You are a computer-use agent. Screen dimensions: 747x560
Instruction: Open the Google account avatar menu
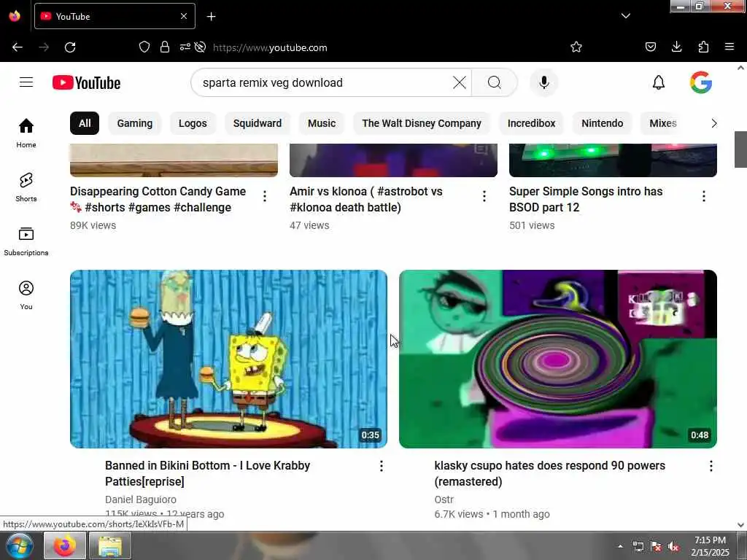701,82
